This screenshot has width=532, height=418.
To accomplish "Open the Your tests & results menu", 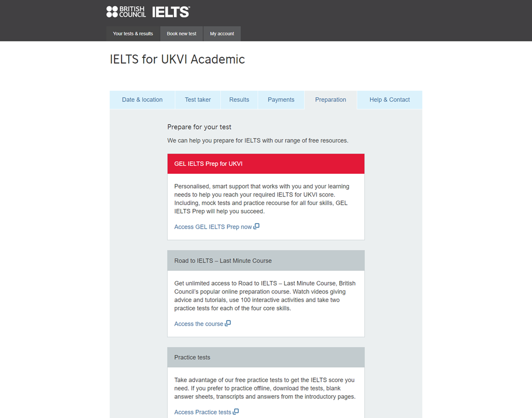I will 133,33.
